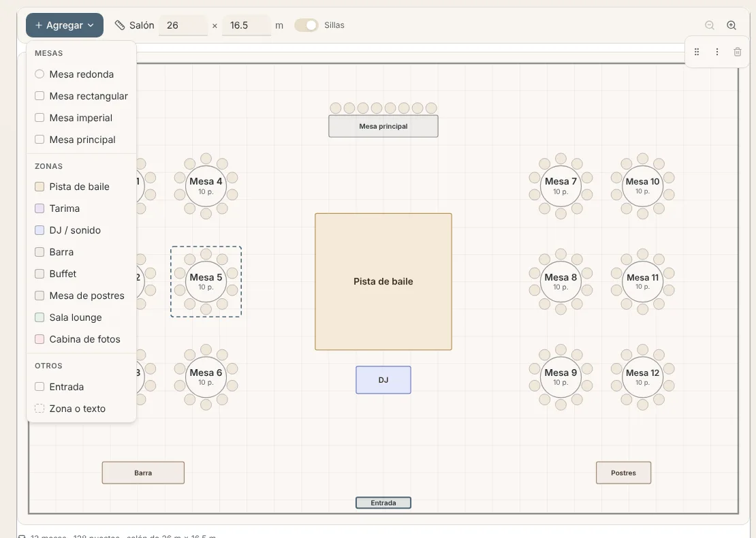Screen dimensions: 756x538
Task: Add a Mesa de postres zone
Action: coord(82,296)
